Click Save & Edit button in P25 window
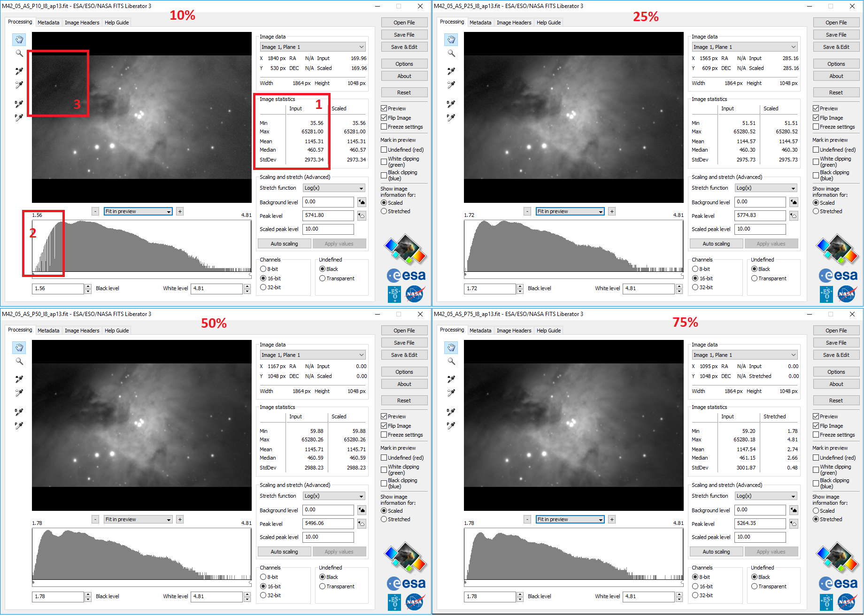Image resolution: width=864 pixels, height=616 pixels. pos(836,47)
